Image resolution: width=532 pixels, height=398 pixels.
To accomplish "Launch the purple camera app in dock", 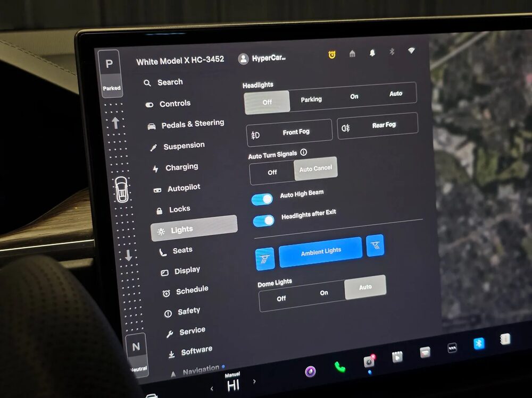I will pos(310,371).
